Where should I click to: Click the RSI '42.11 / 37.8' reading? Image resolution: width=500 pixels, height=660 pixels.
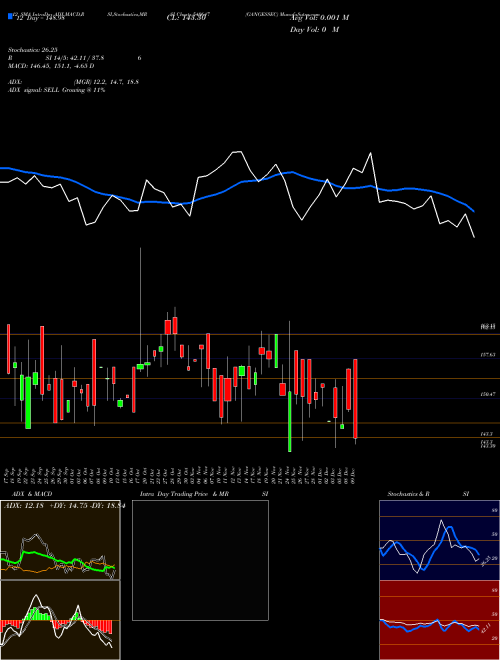point(86,58)
